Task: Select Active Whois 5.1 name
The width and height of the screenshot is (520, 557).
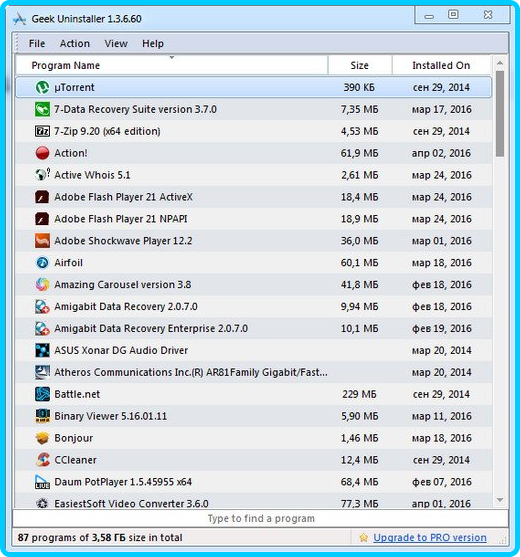Action: tap(92, 175)
